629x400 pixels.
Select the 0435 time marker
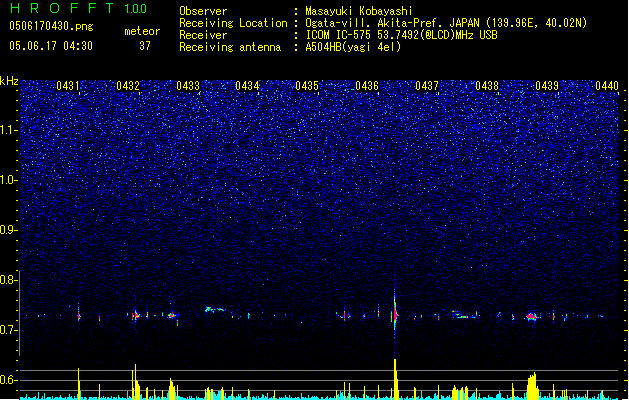point(307,86)
